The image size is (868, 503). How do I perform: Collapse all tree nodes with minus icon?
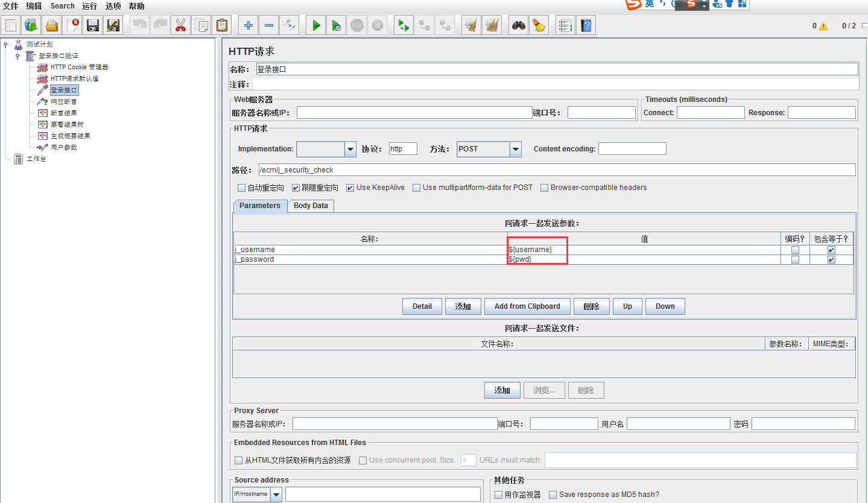point(269,25)
